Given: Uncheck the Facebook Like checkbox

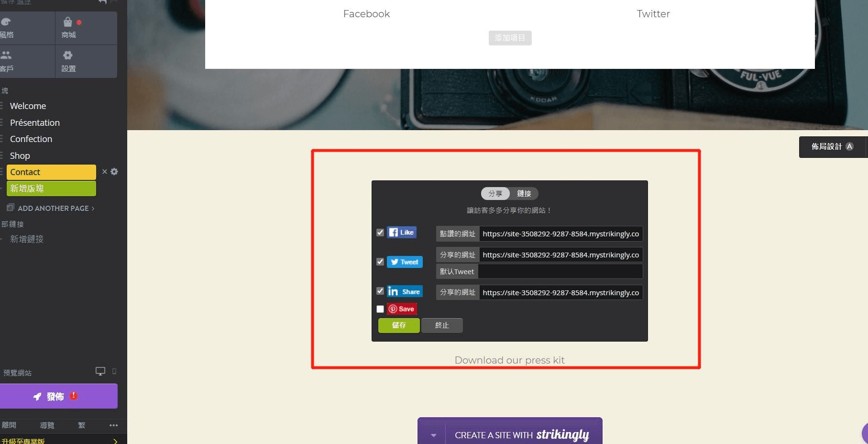Looking at the screenshot, I should pos(380,233).
